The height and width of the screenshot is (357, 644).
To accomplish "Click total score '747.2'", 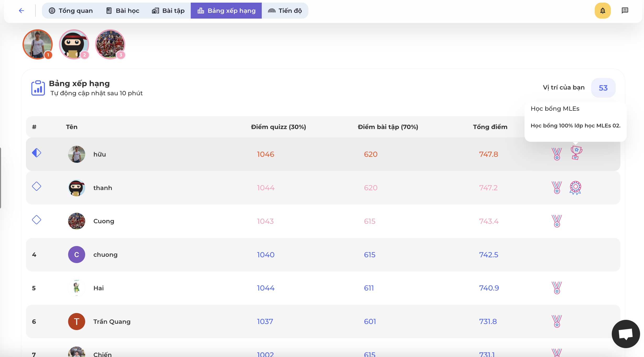I will click(488, 188).
